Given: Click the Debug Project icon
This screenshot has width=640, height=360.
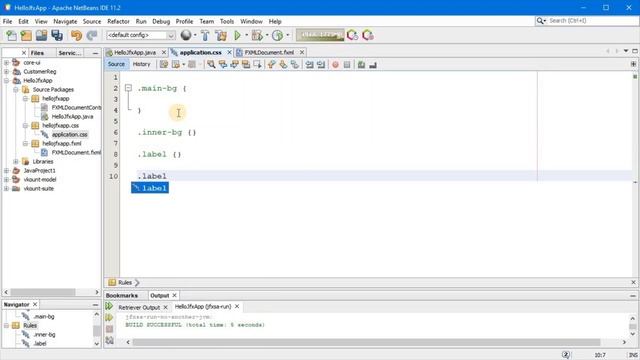Looking at the screenshot, I should (257, 36).
